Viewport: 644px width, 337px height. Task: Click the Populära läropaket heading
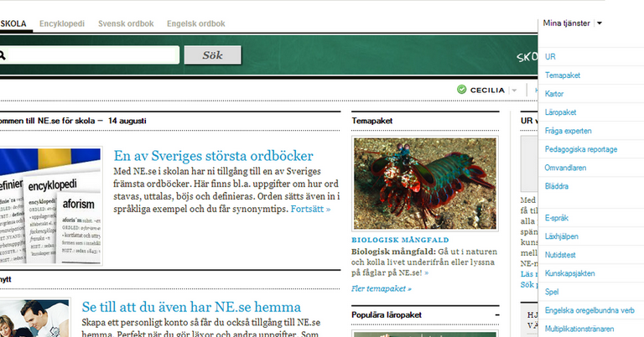click(x=387, y=315)
